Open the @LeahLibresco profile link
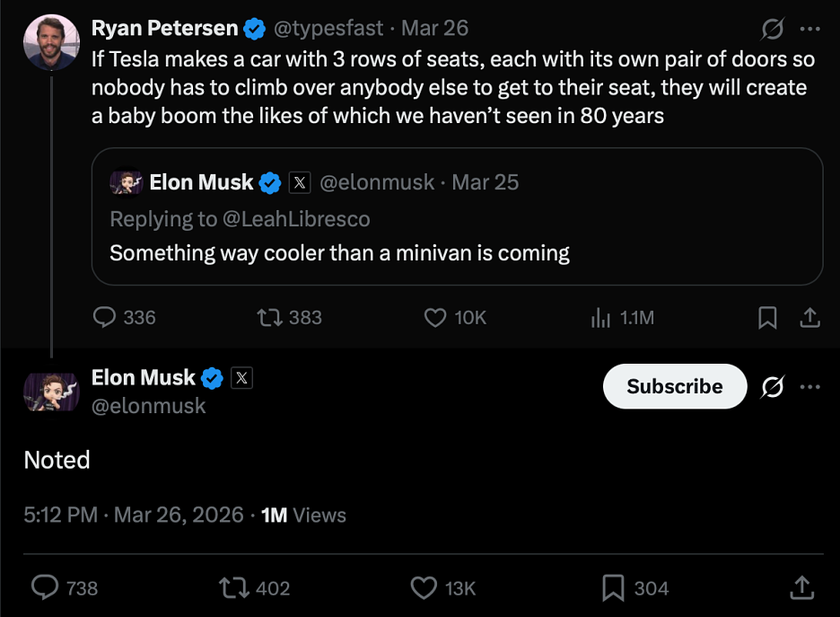 click(x=296, y=219)
